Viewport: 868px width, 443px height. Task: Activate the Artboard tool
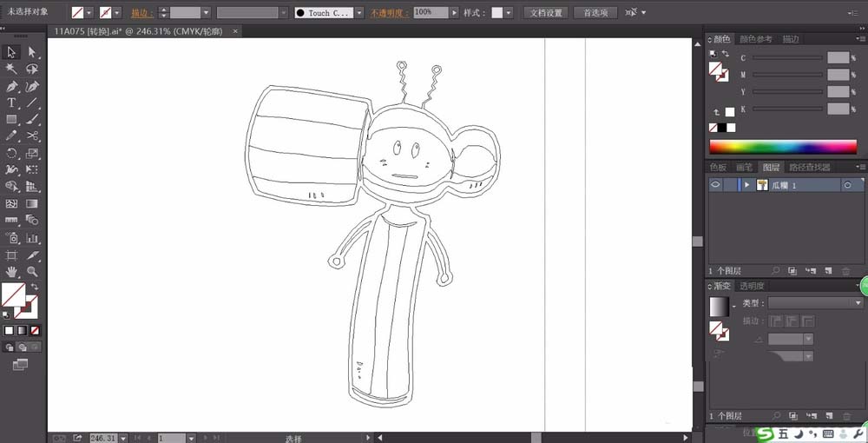(11, 255)
